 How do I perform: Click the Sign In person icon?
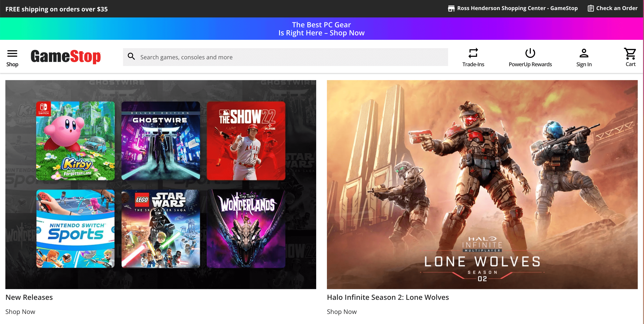pos(584,53)
